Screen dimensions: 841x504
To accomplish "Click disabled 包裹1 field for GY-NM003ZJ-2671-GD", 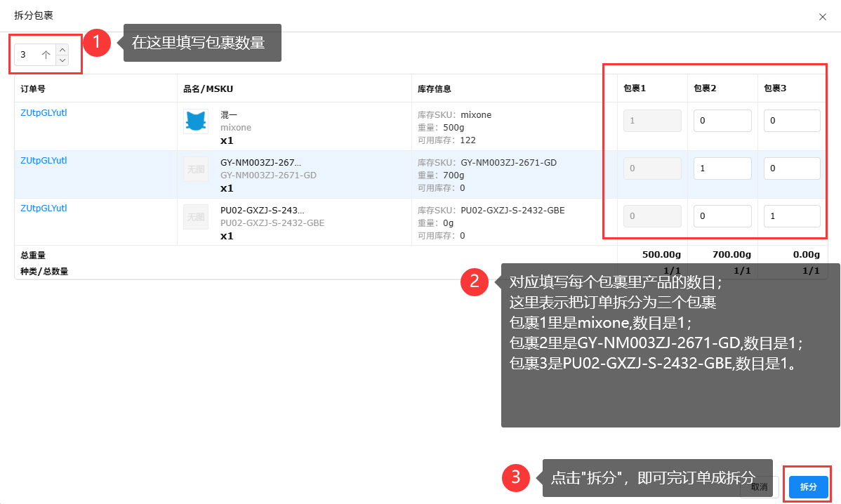I will tap(652, 168).
